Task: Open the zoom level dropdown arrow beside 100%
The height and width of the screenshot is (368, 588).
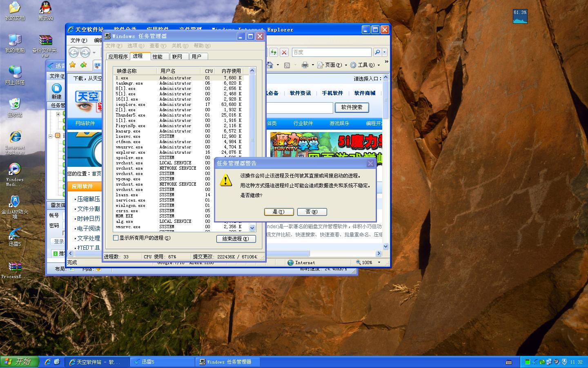Action: [379, 263]
